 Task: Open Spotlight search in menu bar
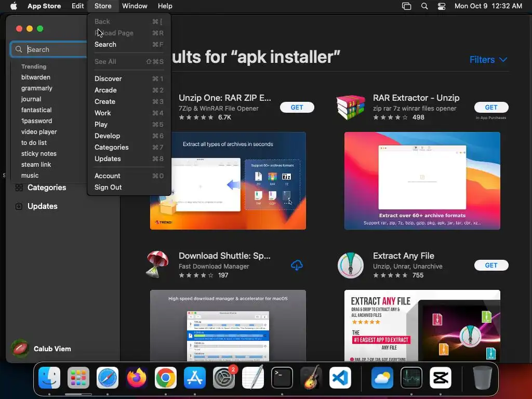tap(424, 6)
